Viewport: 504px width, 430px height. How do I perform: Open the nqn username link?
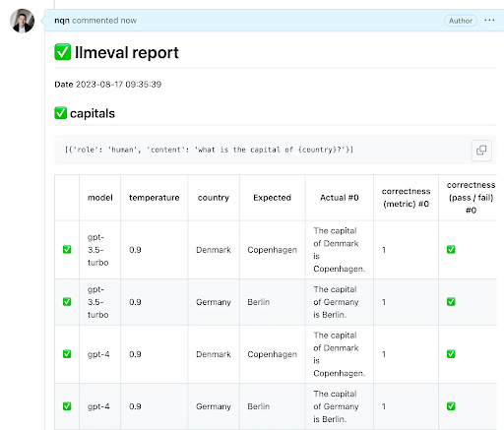(62, 21)
